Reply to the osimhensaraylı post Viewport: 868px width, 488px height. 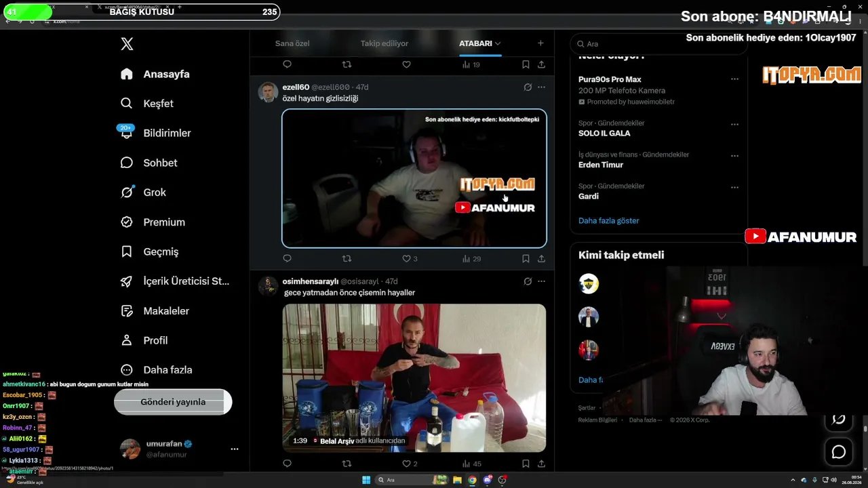click(287, 464)
